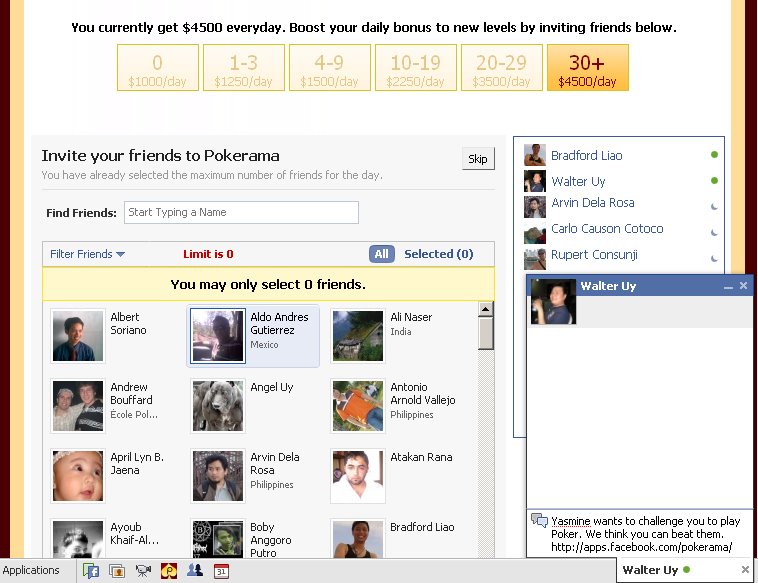Click scrollbar up arrow in friends list

485,309
